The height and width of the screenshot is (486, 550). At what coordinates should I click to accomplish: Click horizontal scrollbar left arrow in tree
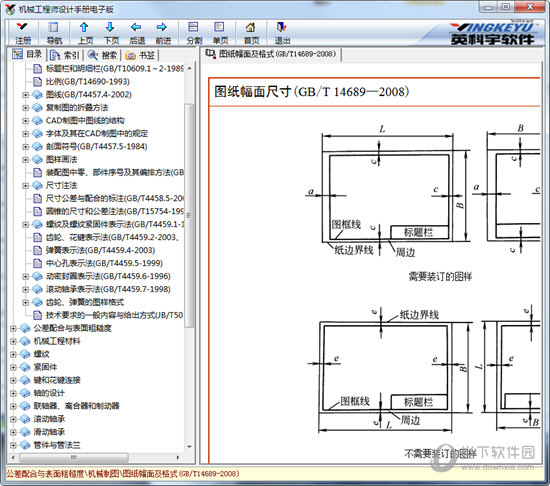point(13,457)
